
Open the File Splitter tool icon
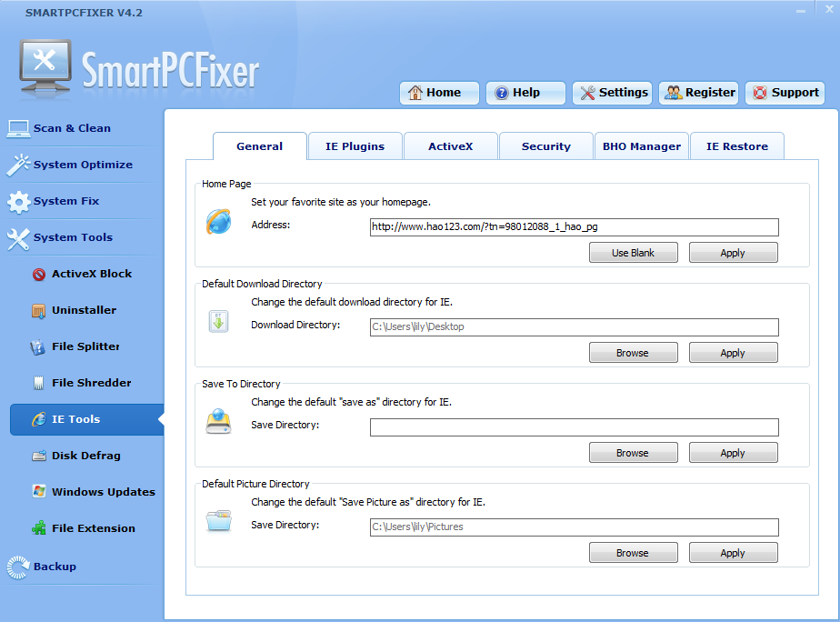click(x=38, y=347)
